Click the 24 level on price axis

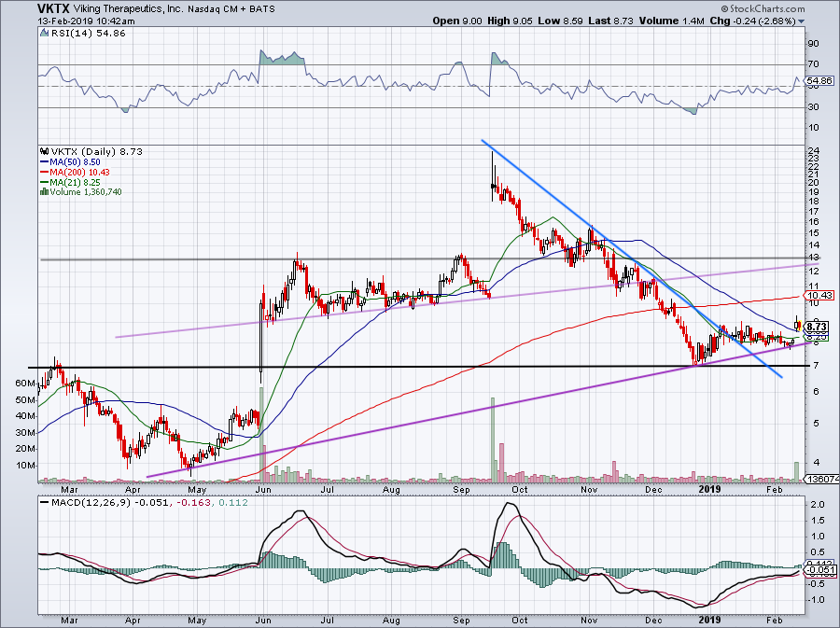[x=814, y=150]
